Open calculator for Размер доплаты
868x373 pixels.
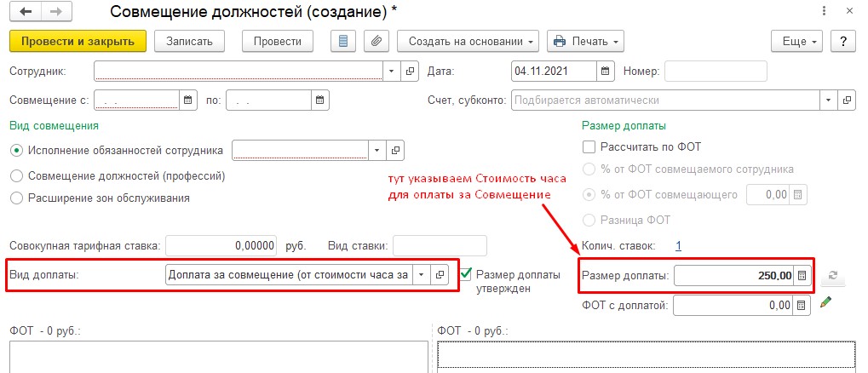(802, 276)
